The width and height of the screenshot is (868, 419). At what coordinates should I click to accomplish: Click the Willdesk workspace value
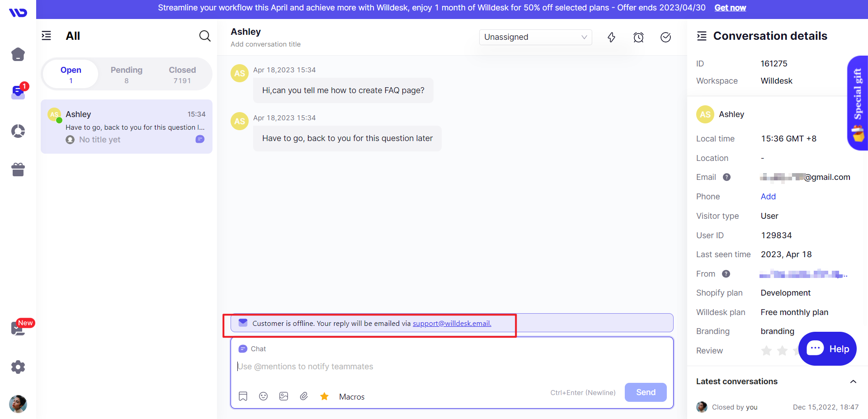776,81
